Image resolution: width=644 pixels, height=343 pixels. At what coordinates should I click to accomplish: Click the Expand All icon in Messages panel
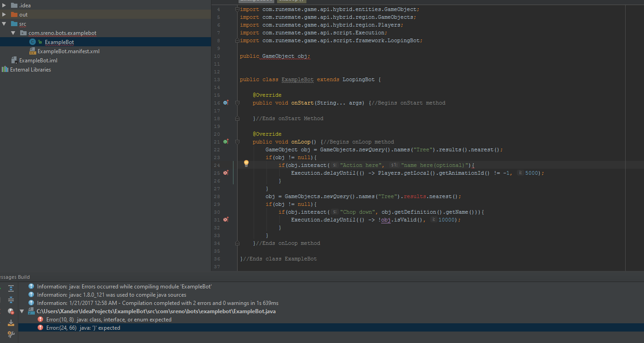coord(11,288)
